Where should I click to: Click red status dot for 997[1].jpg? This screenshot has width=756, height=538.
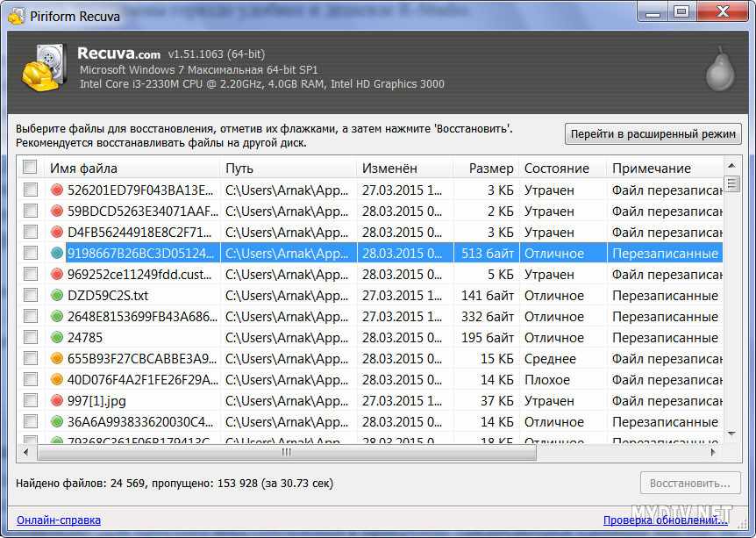57,400
